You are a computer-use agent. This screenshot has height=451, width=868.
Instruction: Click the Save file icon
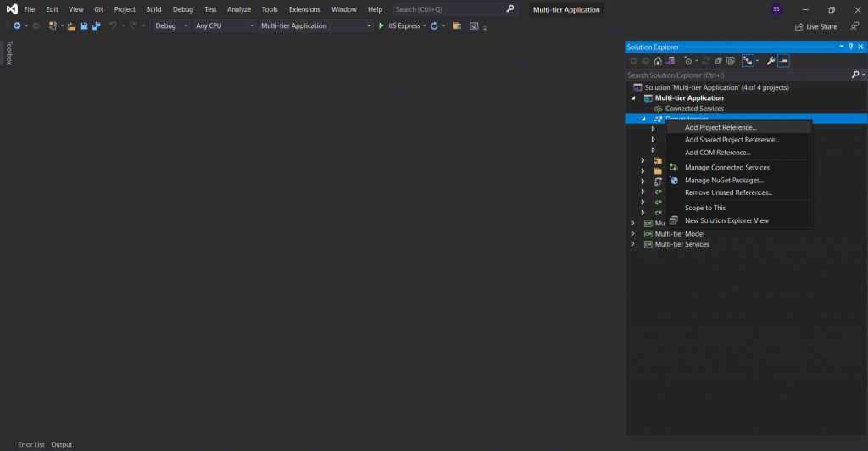point(84,26)
